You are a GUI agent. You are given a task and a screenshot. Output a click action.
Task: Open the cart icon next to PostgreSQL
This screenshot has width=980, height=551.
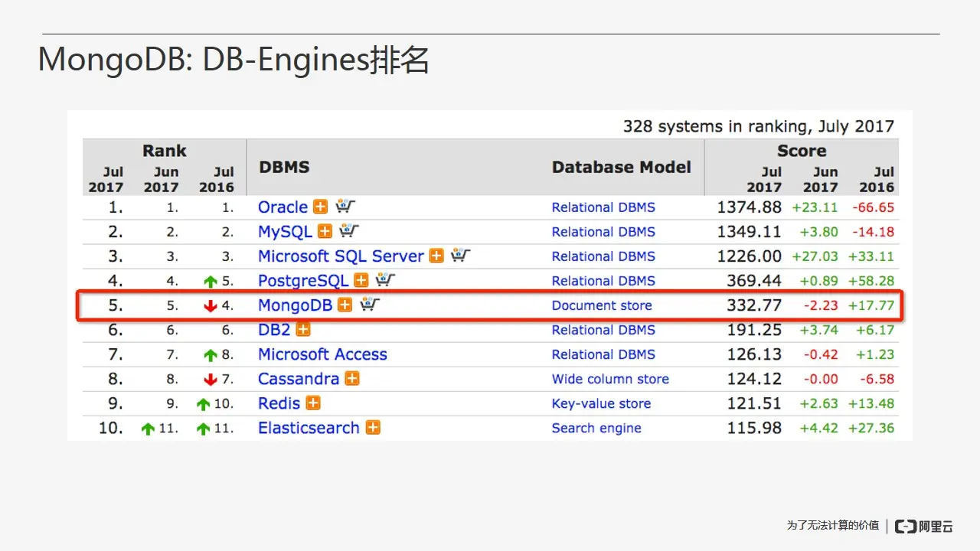pyautogui.click(x=386, y=280)
